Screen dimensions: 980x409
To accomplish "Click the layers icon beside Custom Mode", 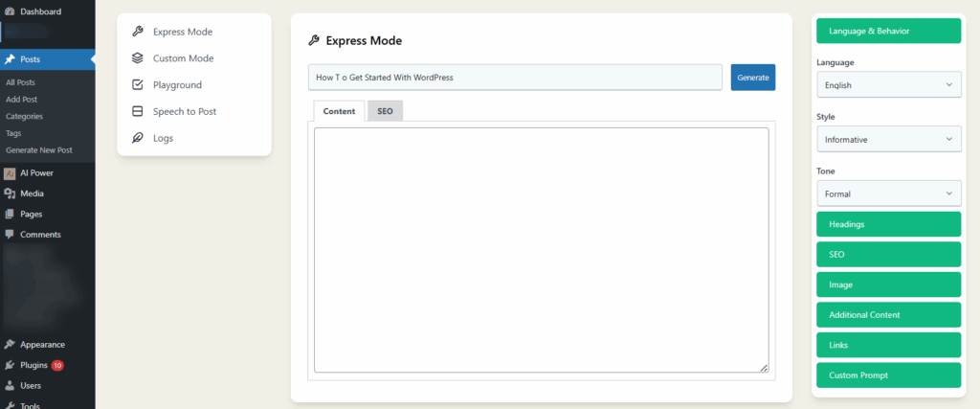I will [x=138, y=58].
